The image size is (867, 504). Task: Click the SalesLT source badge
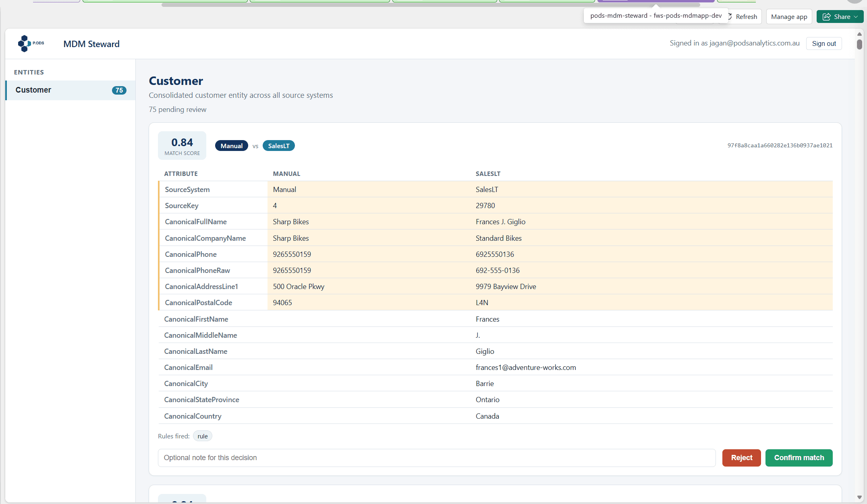pos(279,146)
